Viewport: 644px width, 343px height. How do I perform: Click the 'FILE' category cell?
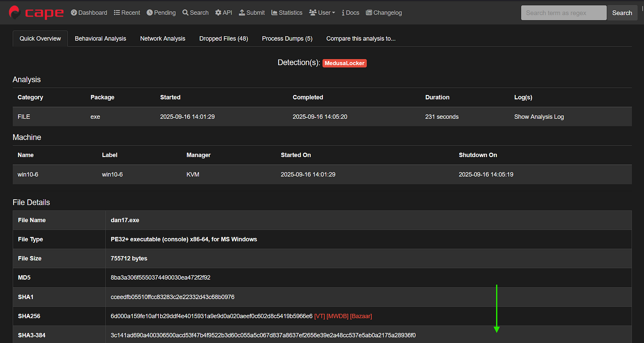coord(24,117)
